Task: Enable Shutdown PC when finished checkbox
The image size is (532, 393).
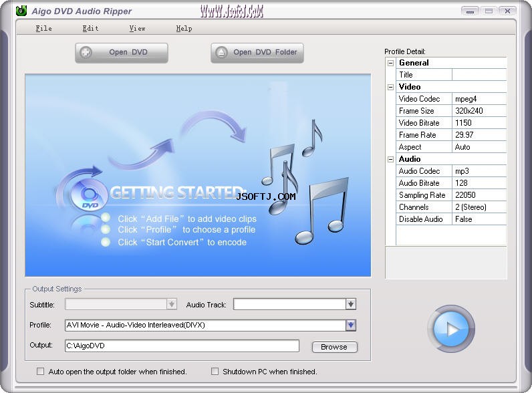Action: click(215, 372)
